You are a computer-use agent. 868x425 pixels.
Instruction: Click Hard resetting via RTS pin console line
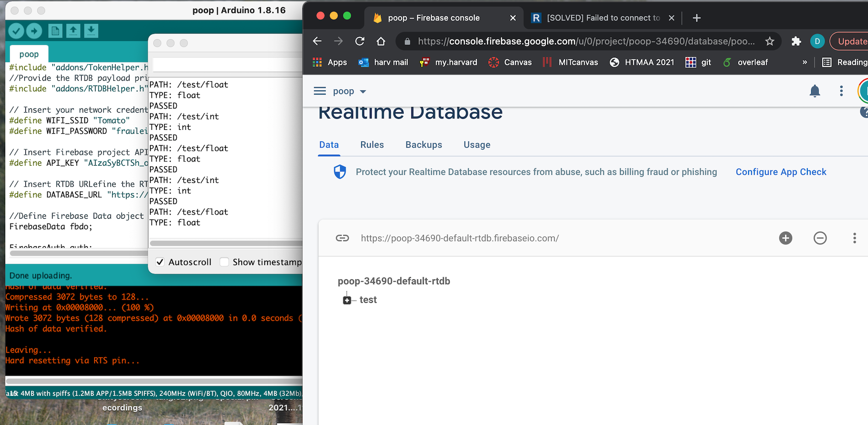tap(73, 361)
